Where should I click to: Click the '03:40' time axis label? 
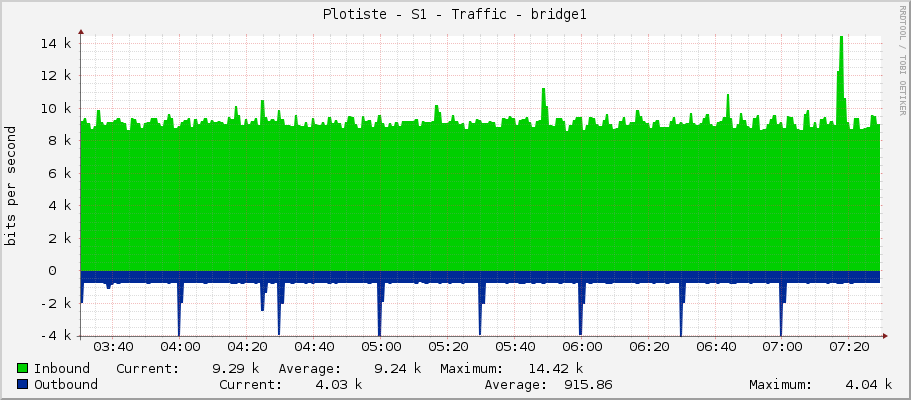[113, 347]
